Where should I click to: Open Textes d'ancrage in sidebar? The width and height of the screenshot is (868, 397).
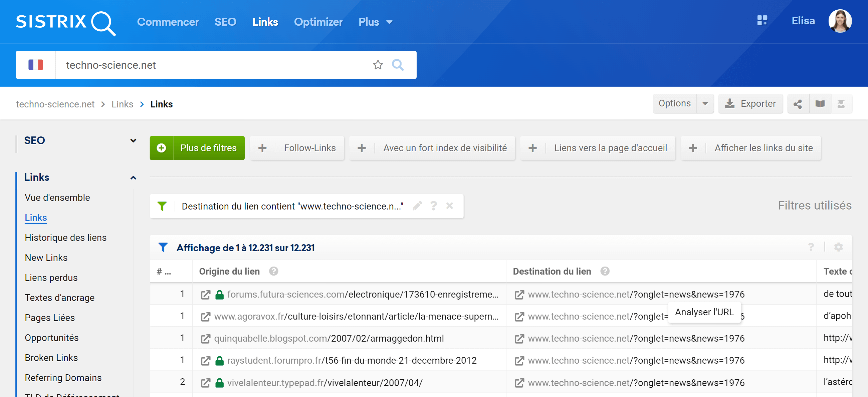click(60, 298)
